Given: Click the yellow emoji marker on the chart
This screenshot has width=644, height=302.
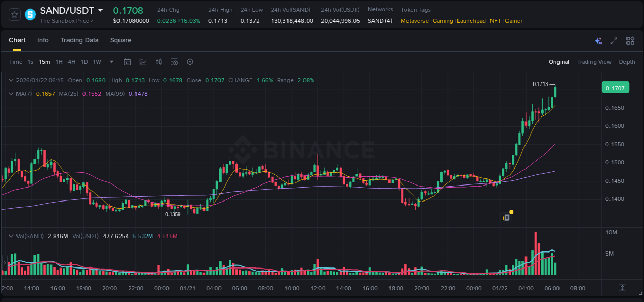Looking at the screenshot, I should 511,212.
